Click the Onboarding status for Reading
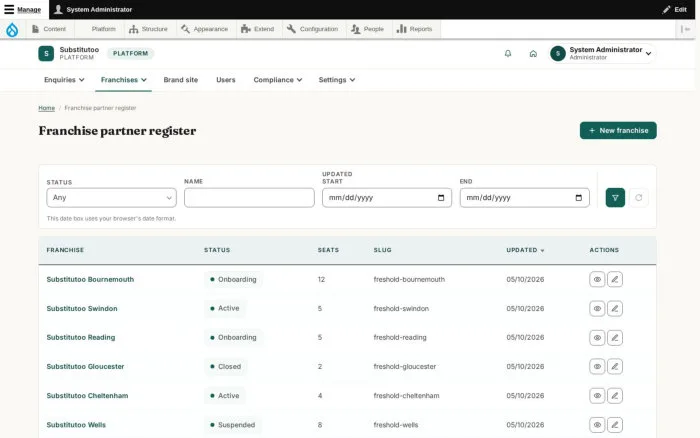 [233, 338]
